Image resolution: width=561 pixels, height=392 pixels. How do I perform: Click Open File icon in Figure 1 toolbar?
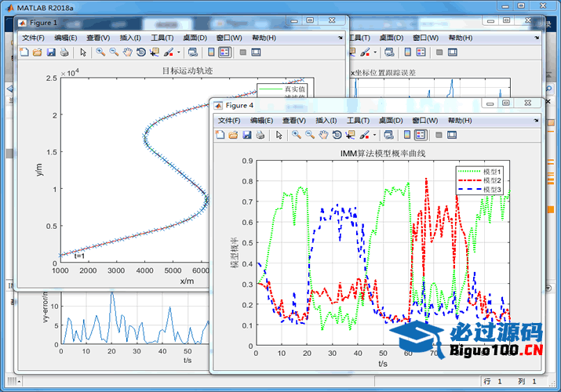pyautogui.click(x=37, y=53)
